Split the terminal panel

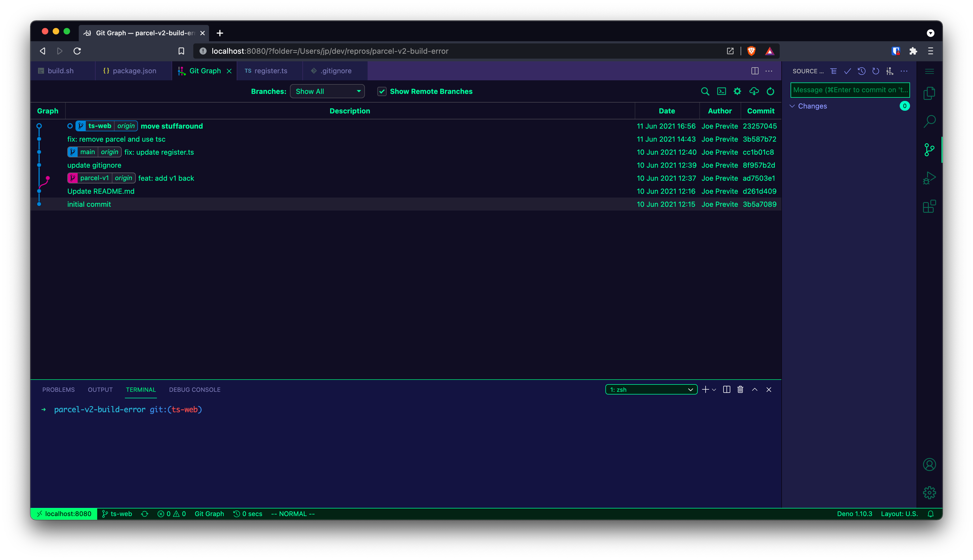726,390
